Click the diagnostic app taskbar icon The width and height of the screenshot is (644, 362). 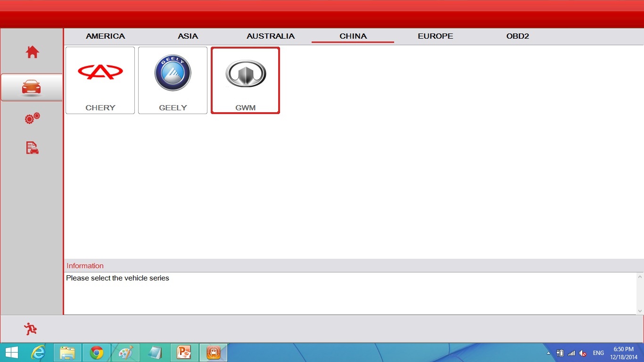[214, 352]
